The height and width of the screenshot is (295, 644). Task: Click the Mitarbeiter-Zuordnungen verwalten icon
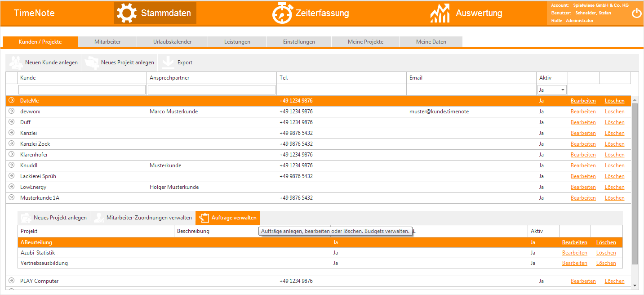pos(98,218)
